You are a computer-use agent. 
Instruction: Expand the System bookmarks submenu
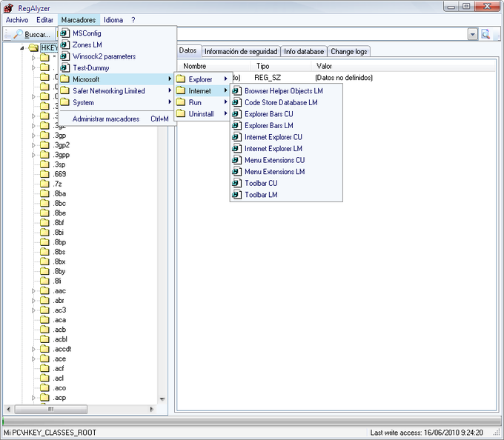pyautogui.click(x=118, y=102)
